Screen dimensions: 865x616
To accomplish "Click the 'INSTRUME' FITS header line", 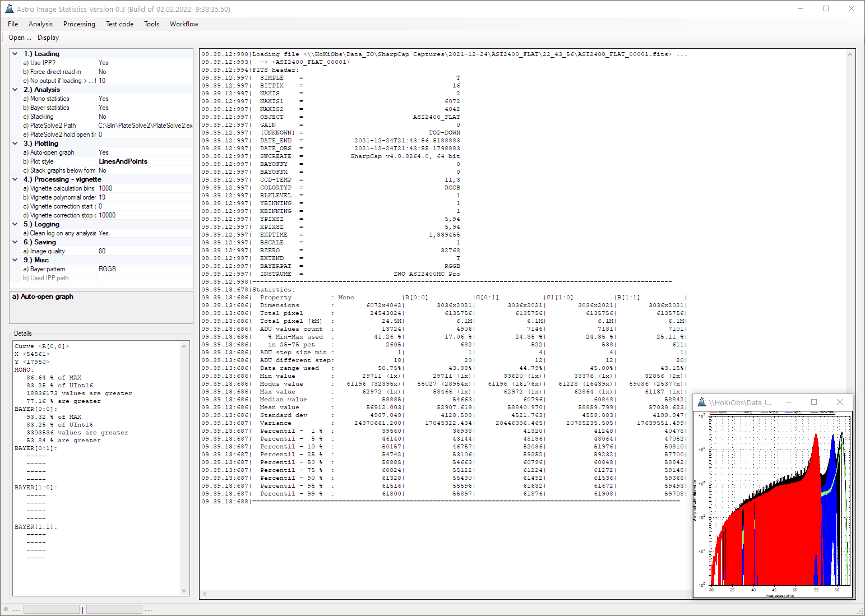I will [331, 274].
